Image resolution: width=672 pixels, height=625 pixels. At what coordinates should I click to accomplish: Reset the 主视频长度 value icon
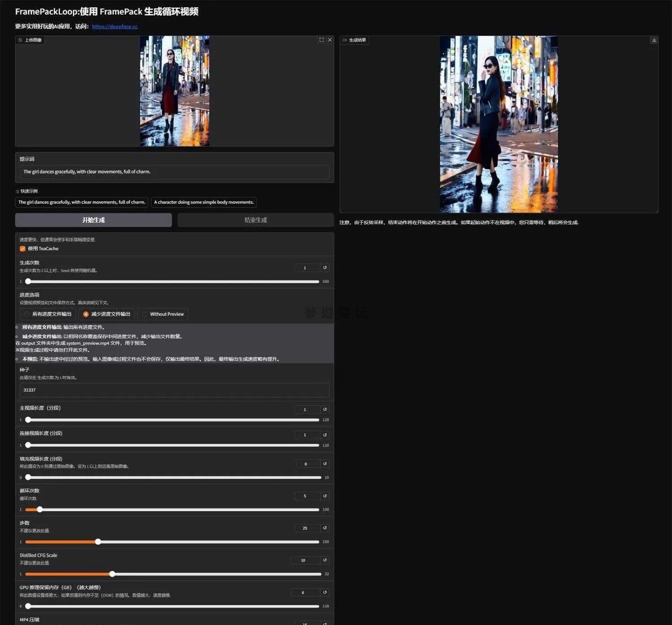[325, 409]
